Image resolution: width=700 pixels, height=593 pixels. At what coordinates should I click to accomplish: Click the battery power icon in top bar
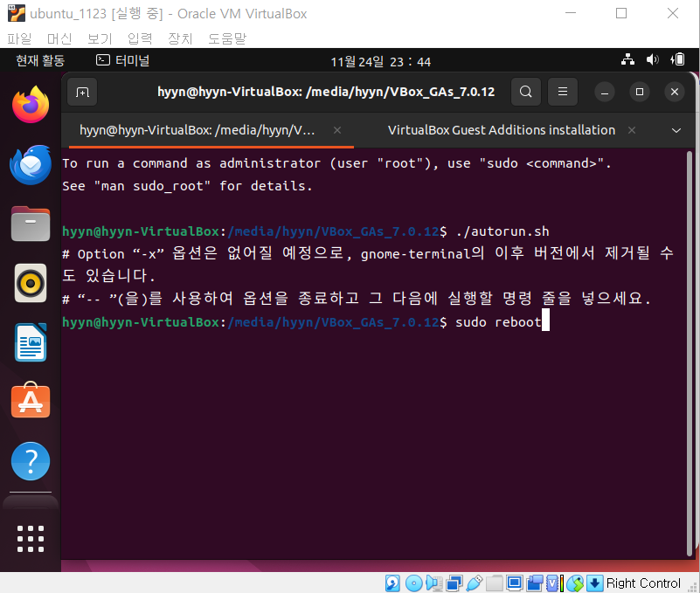point(677,59)
